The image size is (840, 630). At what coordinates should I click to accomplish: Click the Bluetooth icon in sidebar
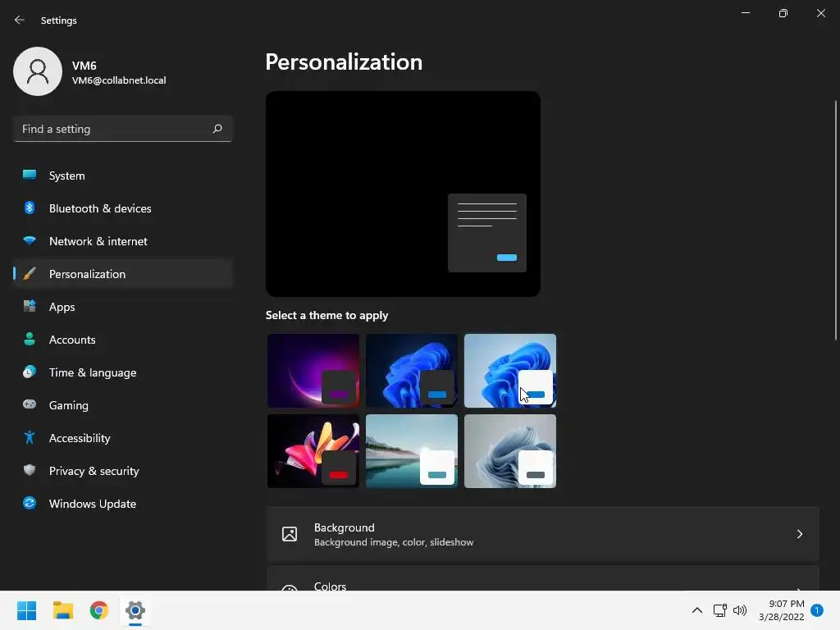[30, 208]
